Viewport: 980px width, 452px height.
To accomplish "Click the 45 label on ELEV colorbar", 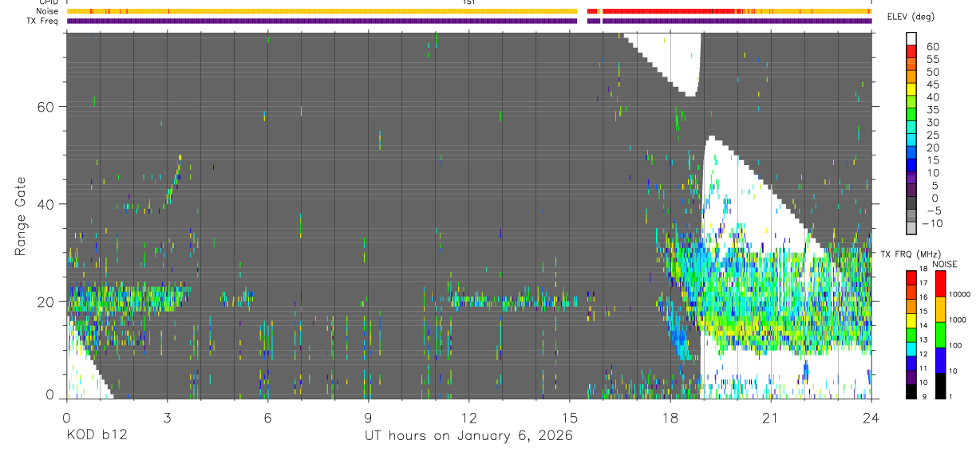I will pyautogui.click(x=933, y=85).
